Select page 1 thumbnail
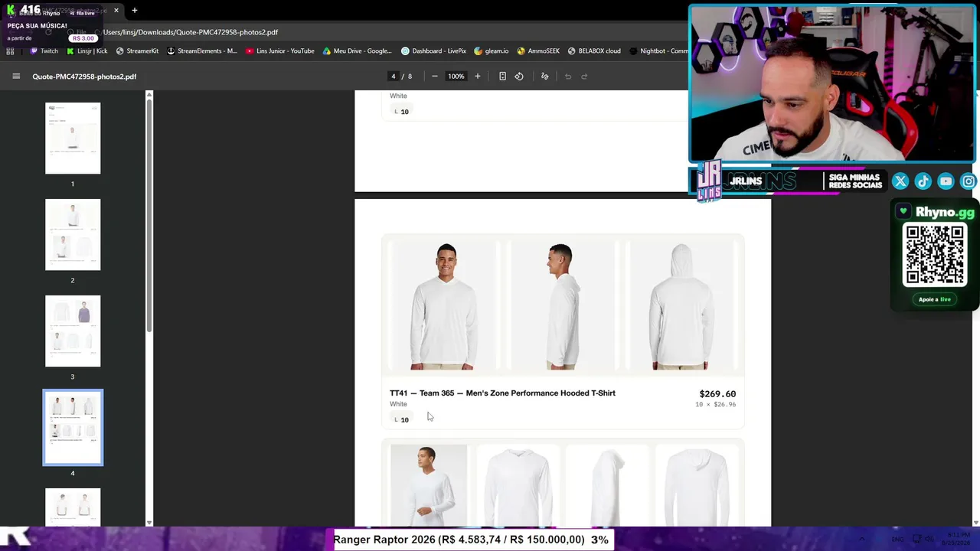This screenshot has height=551, width=980. coord(73,139)
